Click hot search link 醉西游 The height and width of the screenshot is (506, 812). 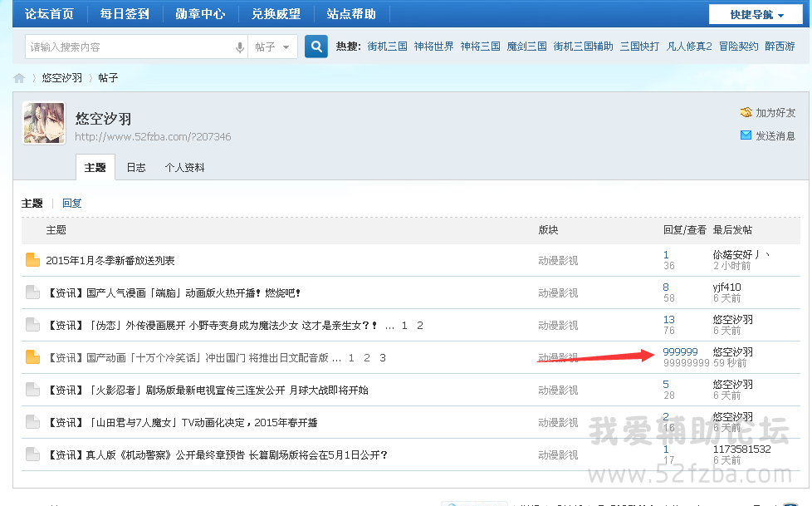780,47
